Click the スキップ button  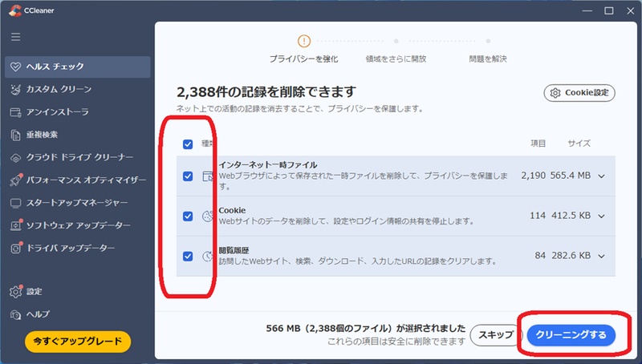point(496,335)
